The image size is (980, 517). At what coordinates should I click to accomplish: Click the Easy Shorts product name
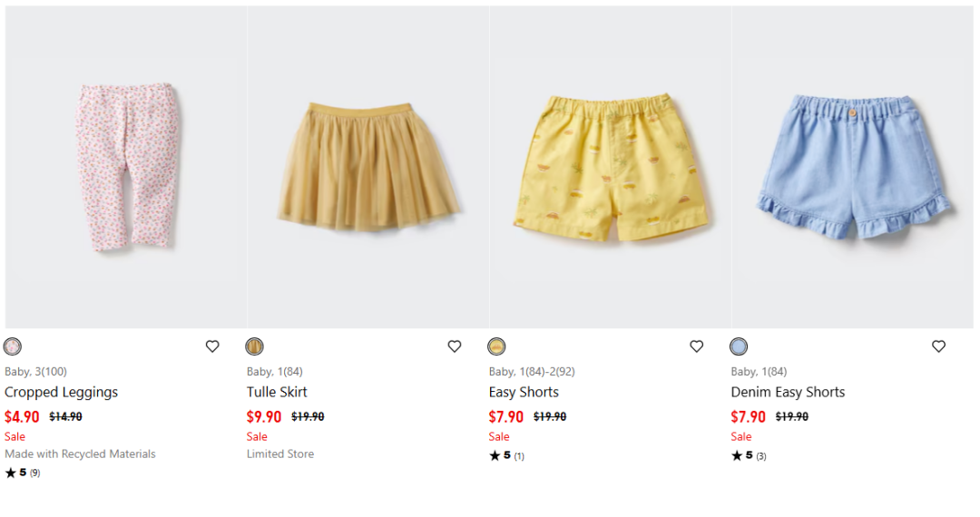coord(524,392)
